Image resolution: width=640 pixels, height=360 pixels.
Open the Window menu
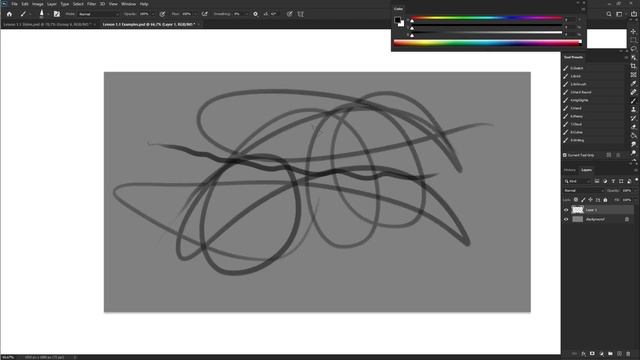(x=128, y=4)
